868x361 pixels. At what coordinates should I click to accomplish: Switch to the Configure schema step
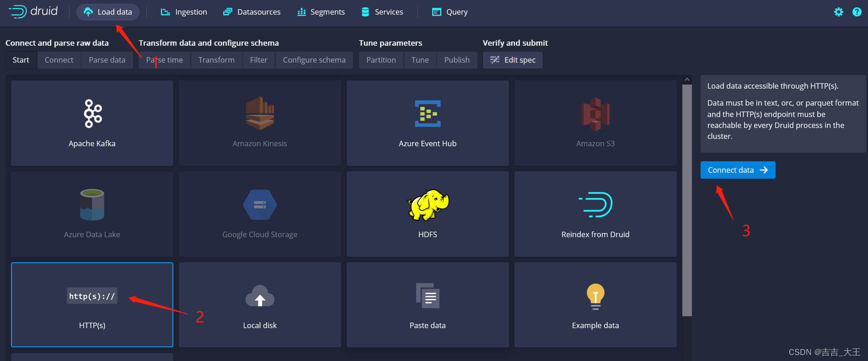[x=314, y=60]
